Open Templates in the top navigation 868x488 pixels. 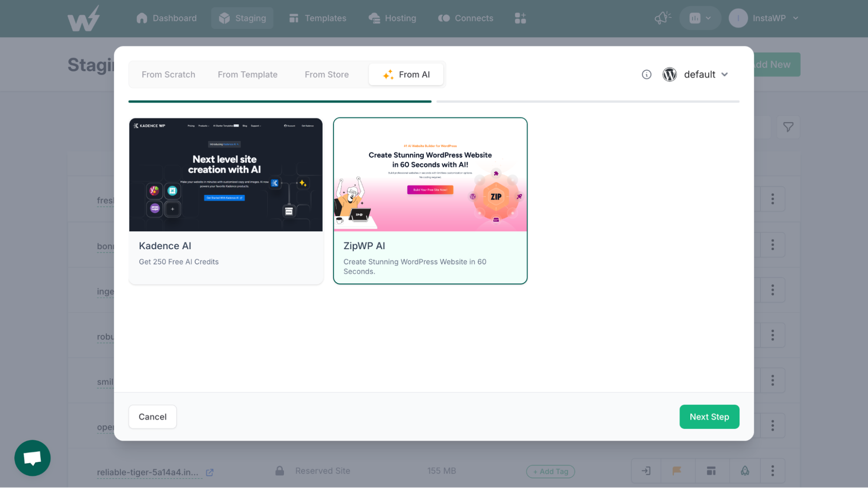(x=318, y=18)
